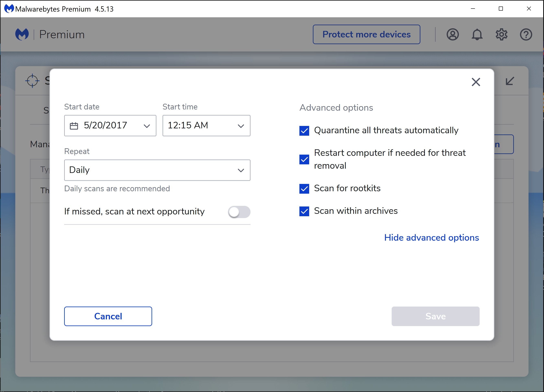This screenshot has width=544, height=392.
Task: Uncheck Restart computer if needed for threat removal
Action: click(x=304, y=159)
